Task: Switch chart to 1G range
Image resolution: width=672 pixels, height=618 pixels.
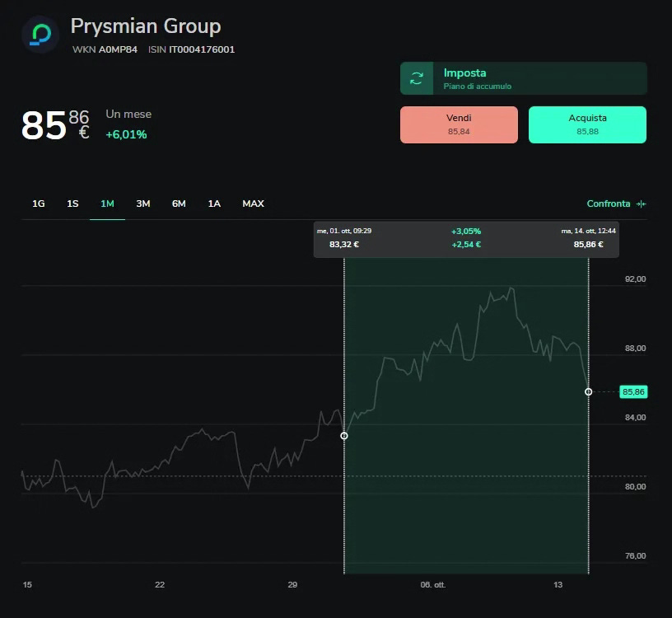Action: tap(38, 204)
